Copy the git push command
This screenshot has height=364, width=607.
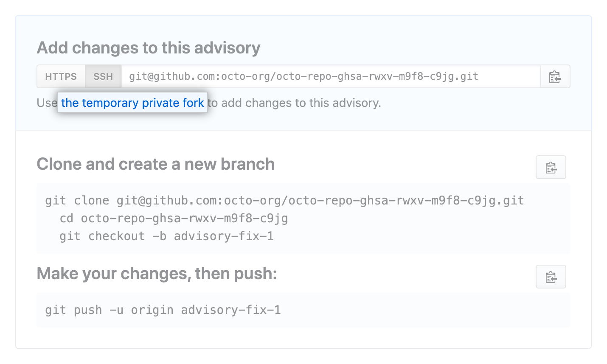[551, 277]
